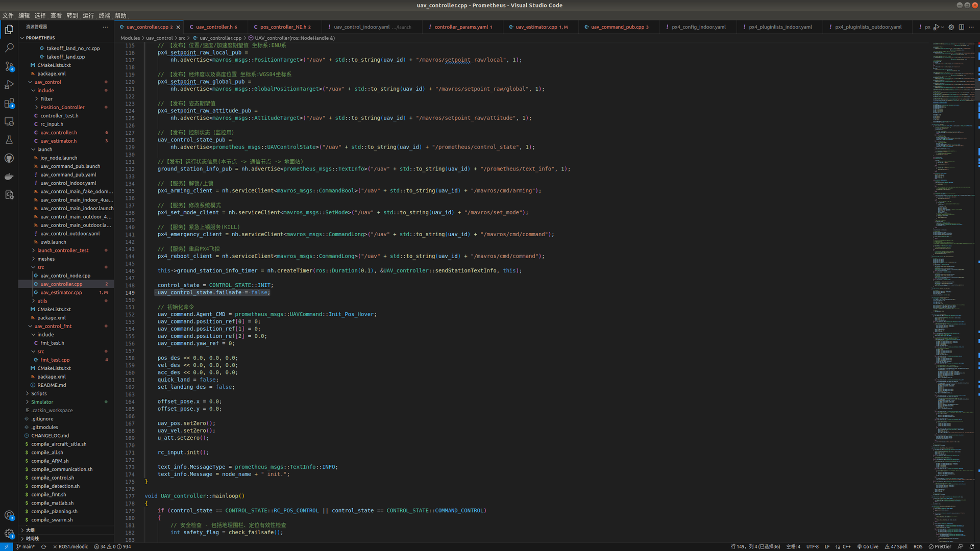Expand the Filter folder
Screen dimensions: 980x551
(x=66, y=99)
